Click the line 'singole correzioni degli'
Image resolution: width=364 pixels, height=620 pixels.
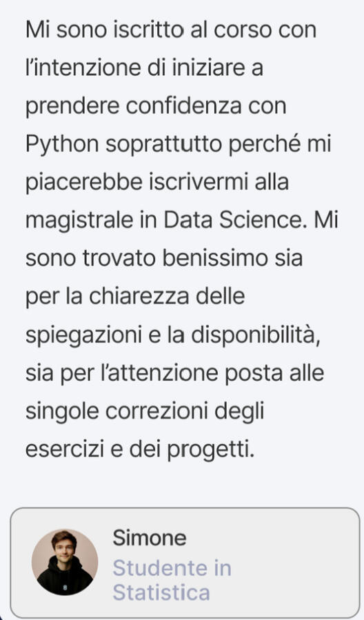(x=145, y=412)
